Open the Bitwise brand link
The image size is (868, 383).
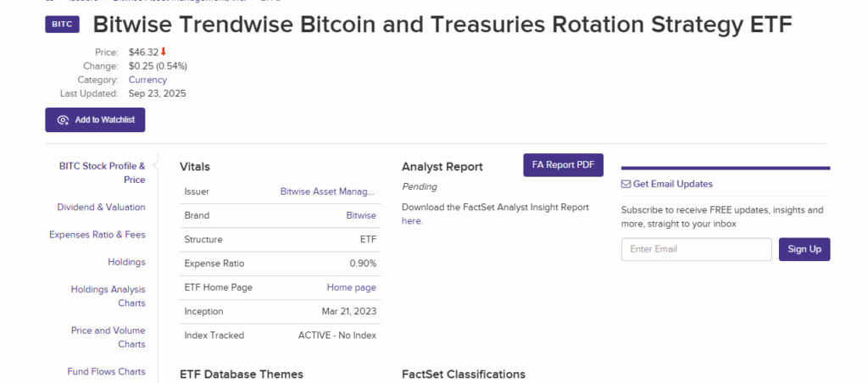361,215
